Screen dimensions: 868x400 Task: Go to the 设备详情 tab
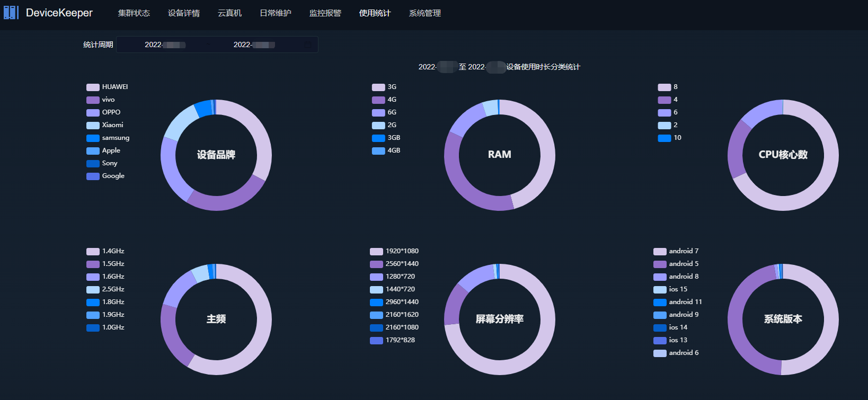[184, 13]
